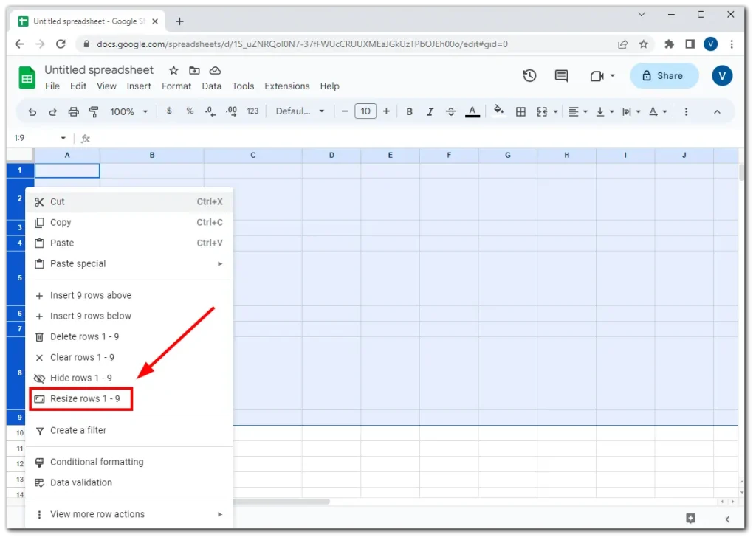This screenshot has width=756, height=540.
Task: Select Insert 9 rows above
Action: (x=129, y=295)
